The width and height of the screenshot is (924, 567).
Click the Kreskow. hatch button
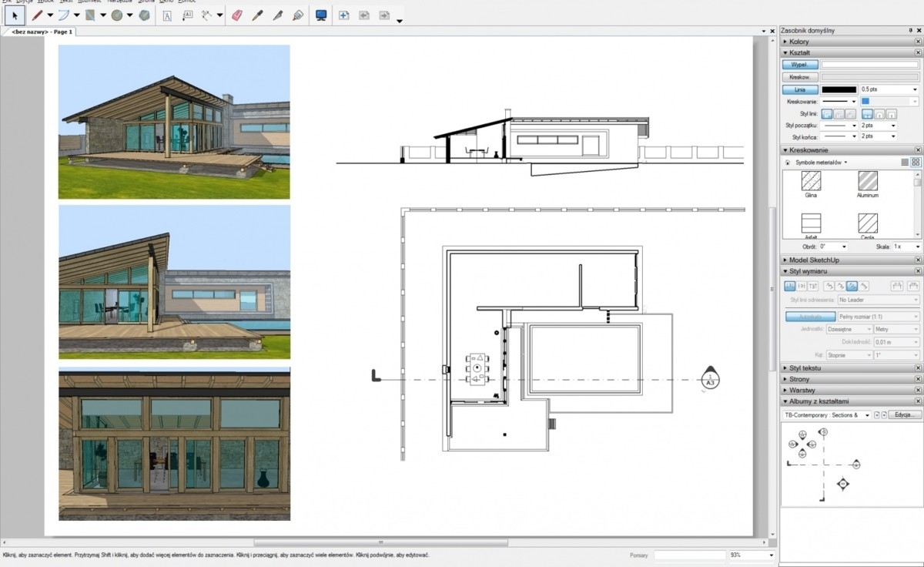click(x=799, y=77)
